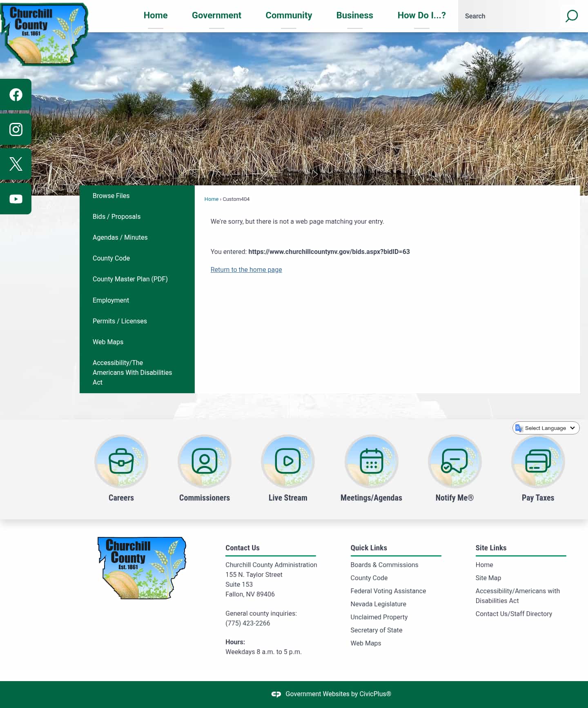Screen dimensions: 588x708
Task: Open Federal Voting Assistance link
Action: (388, 591)
